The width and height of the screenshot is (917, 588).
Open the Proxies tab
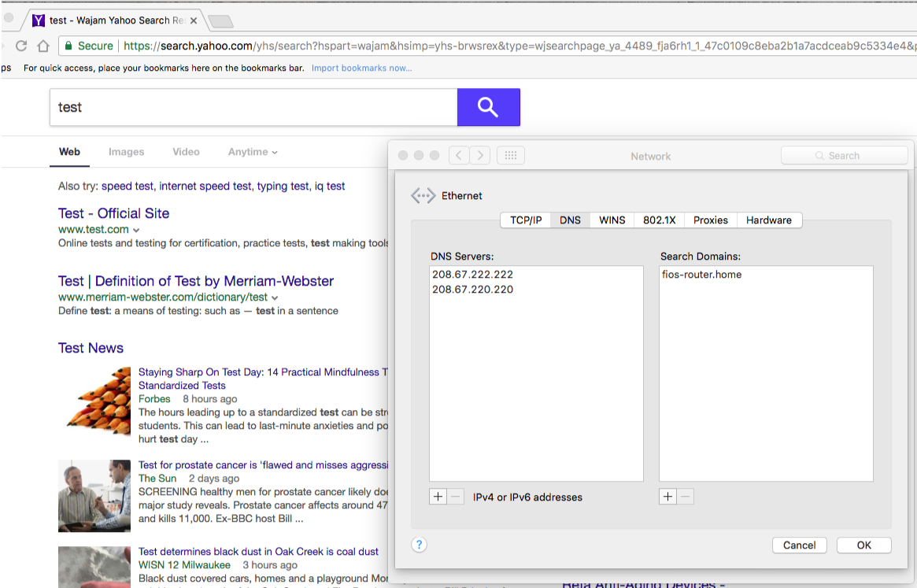point(711,220)
